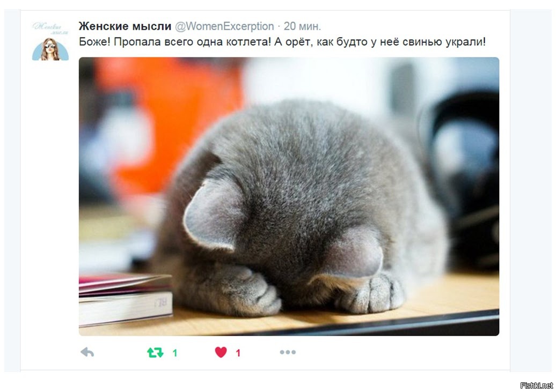
Task: Open the Женские мысли display name link
Action: click(x=125, y=26)
